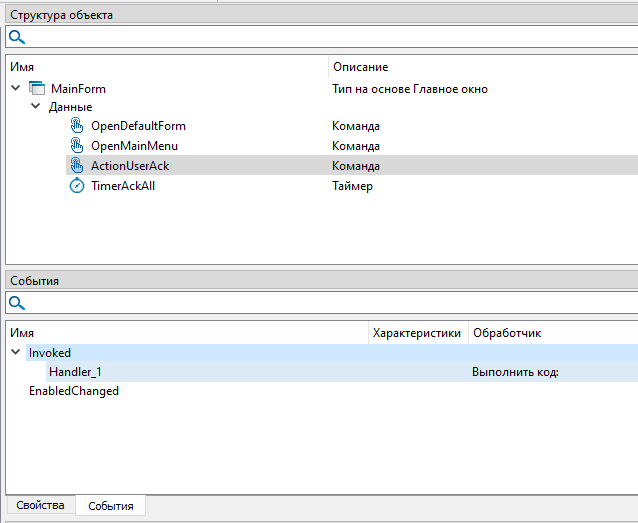The width and height of the screenshot is (638, 523).
Task: Click the OpenMainMenu command hand icon
Action: click(x=77, y=146)
